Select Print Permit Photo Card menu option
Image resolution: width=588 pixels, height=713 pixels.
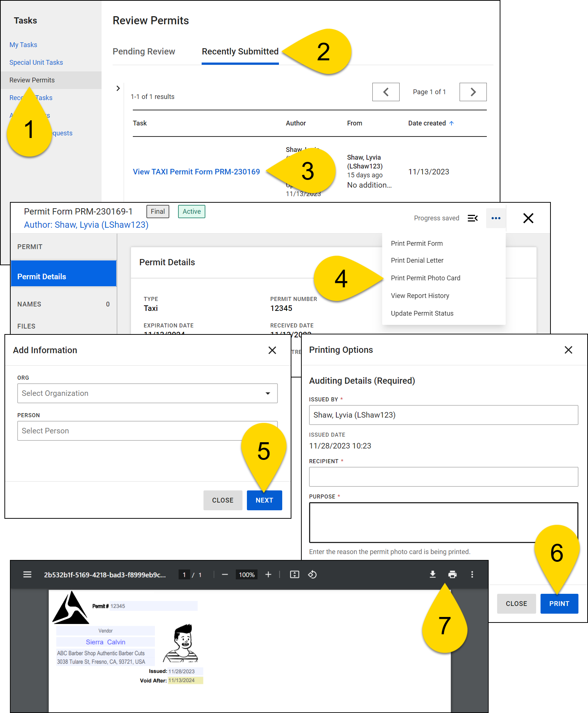point(425,278)
